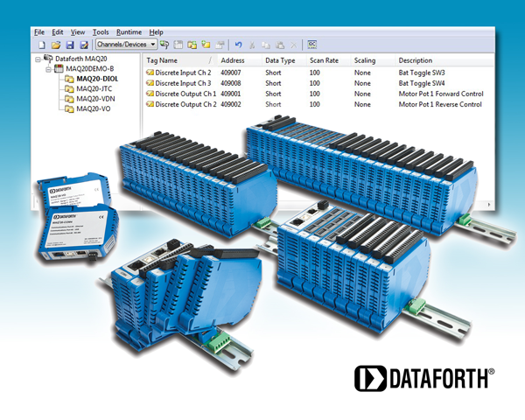
Task: Click address cell 409002
Action: point(231,104)
